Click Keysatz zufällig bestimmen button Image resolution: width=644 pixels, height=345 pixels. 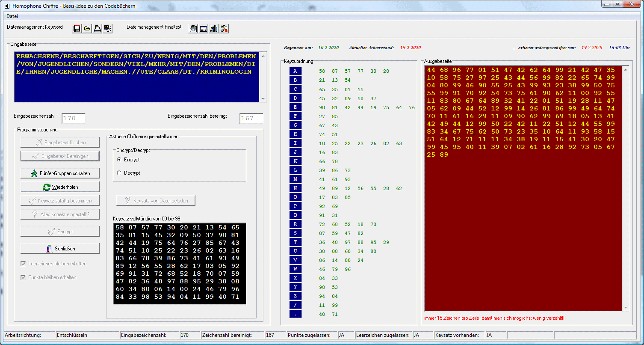(x=60, y=201)
